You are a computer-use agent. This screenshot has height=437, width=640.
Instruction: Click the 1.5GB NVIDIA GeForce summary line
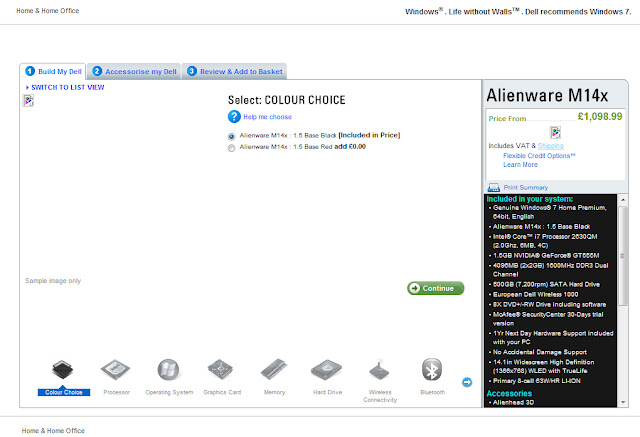click(546, 255)
